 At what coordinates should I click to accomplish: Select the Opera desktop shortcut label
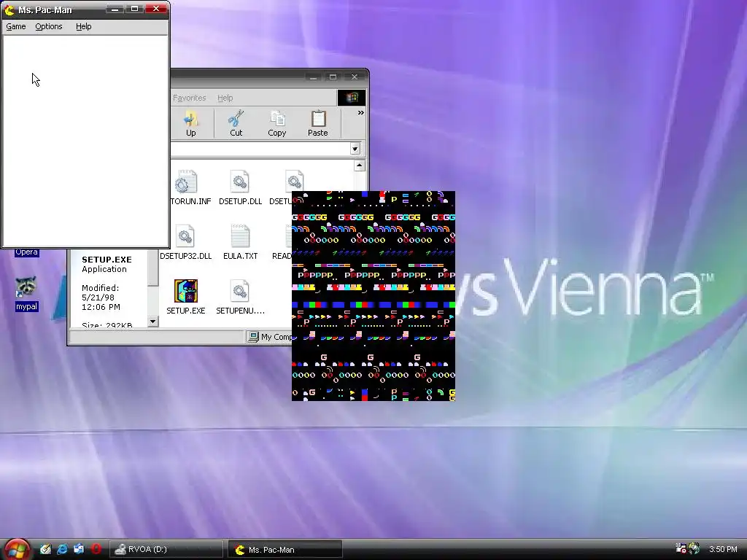26,252
